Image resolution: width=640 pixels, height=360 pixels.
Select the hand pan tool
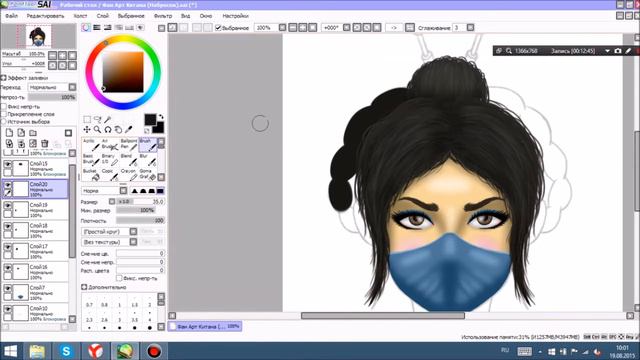(118, 129)
